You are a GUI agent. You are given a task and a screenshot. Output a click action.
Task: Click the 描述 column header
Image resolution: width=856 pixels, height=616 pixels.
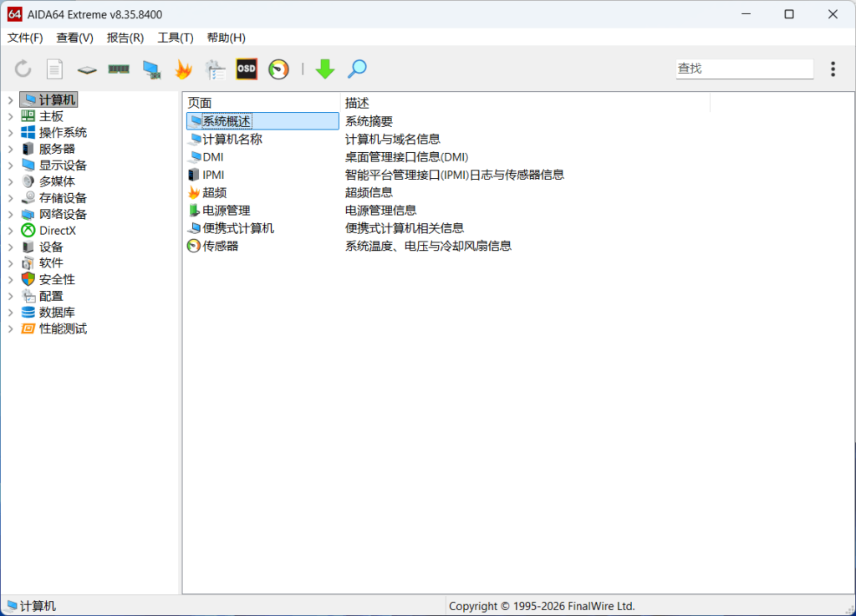tap(525, 103)
